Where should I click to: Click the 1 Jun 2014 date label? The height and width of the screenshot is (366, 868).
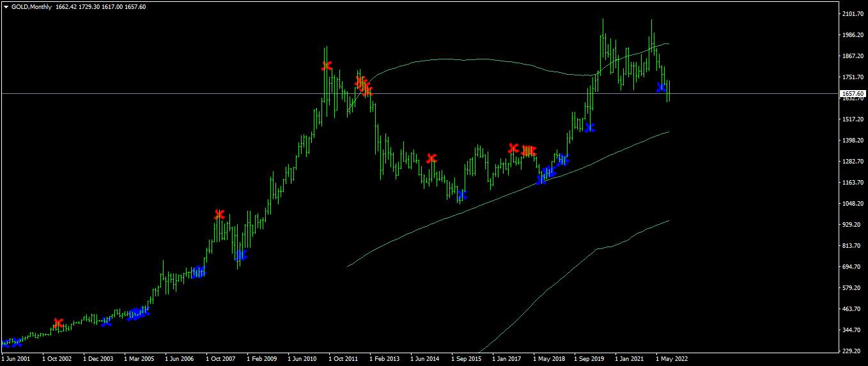coord(424,359)
